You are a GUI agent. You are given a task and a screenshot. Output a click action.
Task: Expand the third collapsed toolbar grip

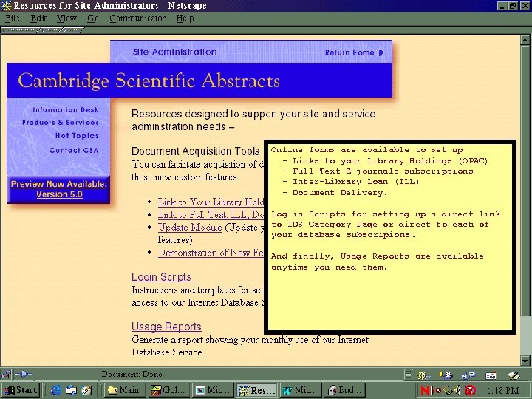pos(72,30)
